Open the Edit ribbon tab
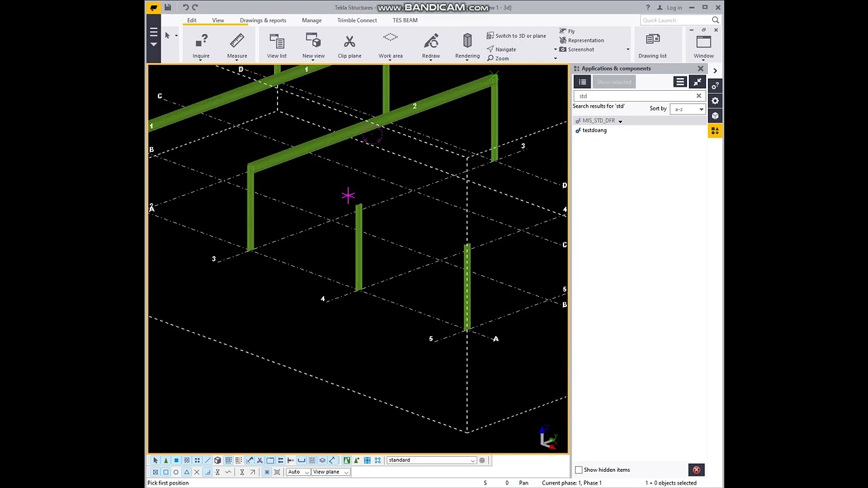The image size is (868, 488). point(192,20)
